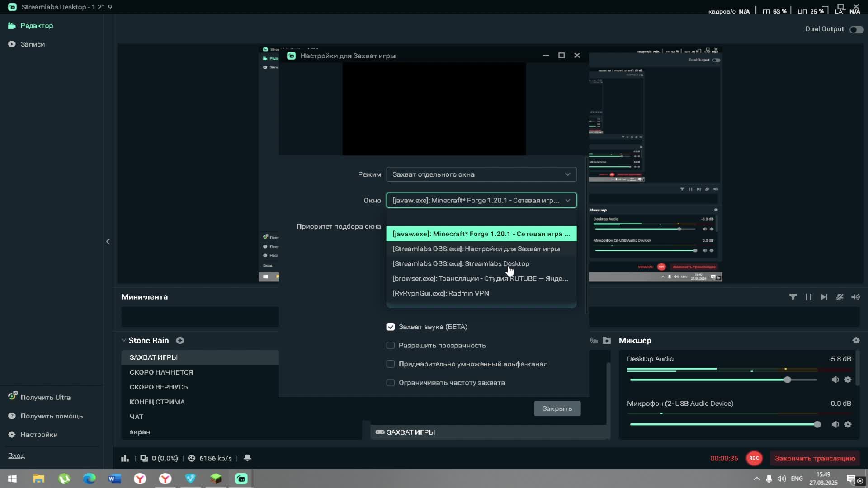Screen dimensions: 868x488
Task: Click Получить Ultra in the sidebar
Action: [x=39, y=397]
